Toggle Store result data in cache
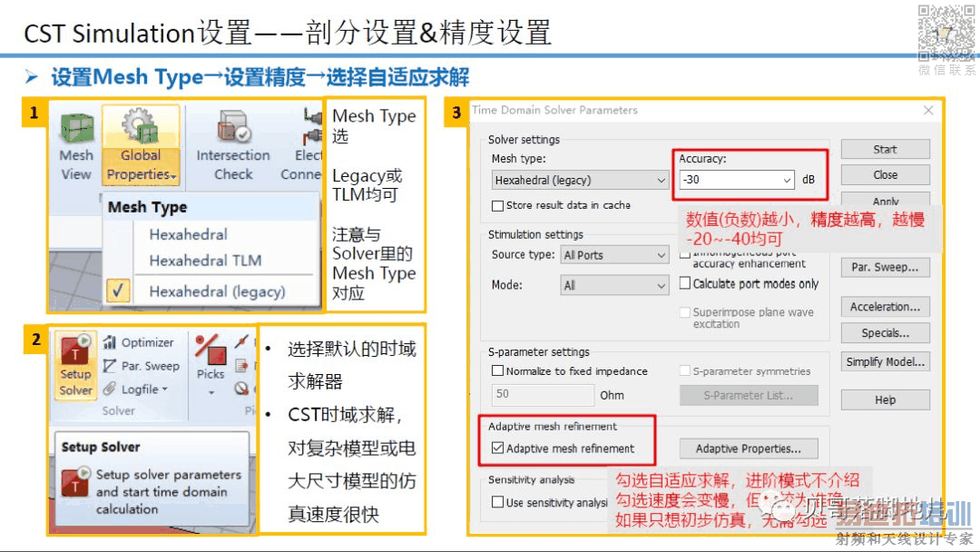Viewport: 980px width, 552px height. pos(498,205)
